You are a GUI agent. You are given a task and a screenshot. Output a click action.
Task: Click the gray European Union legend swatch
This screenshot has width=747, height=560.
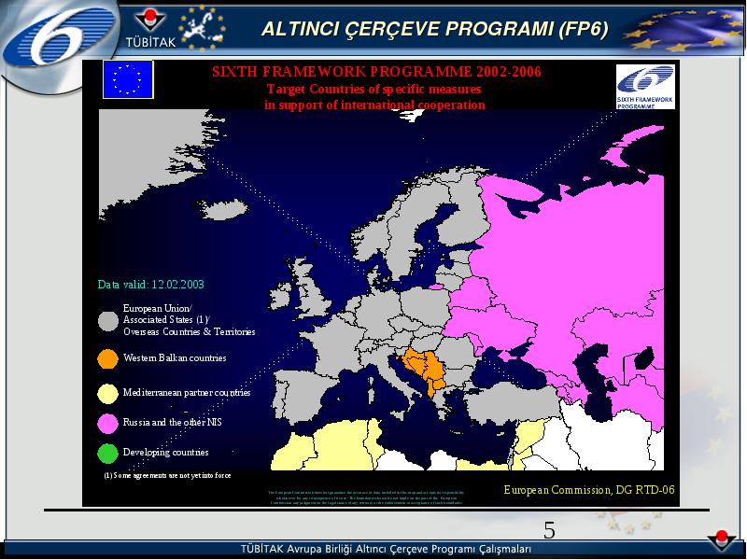[x=108, y=321]
